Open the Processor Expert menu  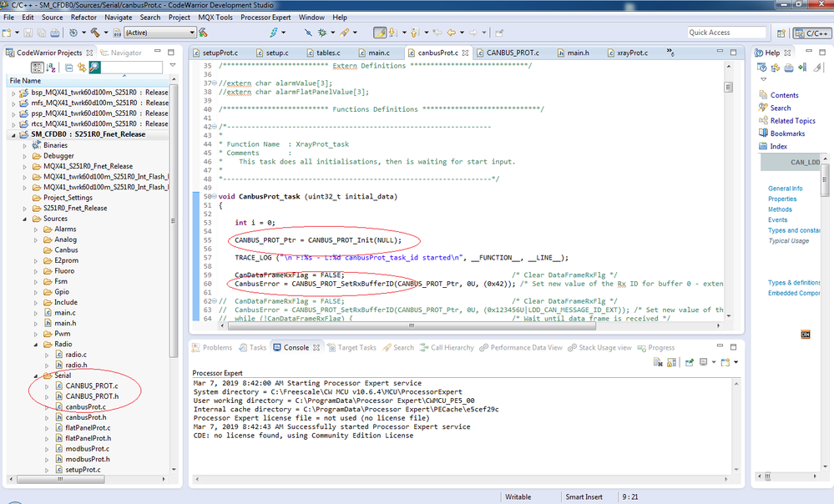click(x=265, y=17)
